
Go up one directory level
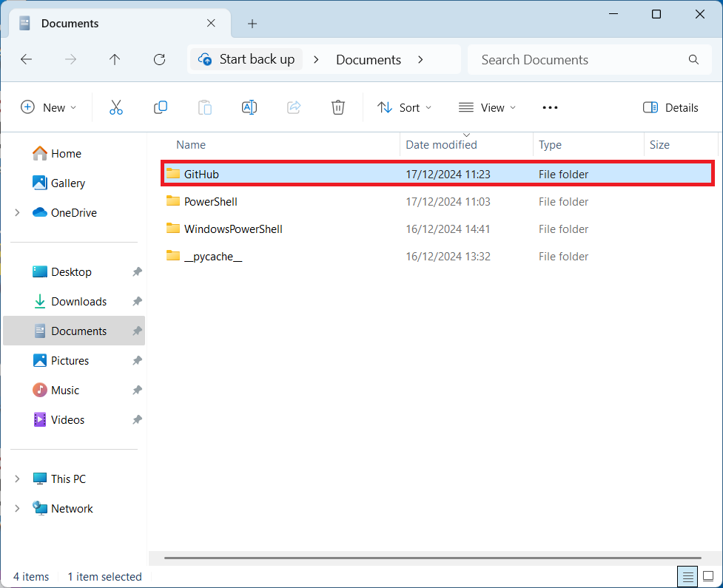(x=115, y=60)
